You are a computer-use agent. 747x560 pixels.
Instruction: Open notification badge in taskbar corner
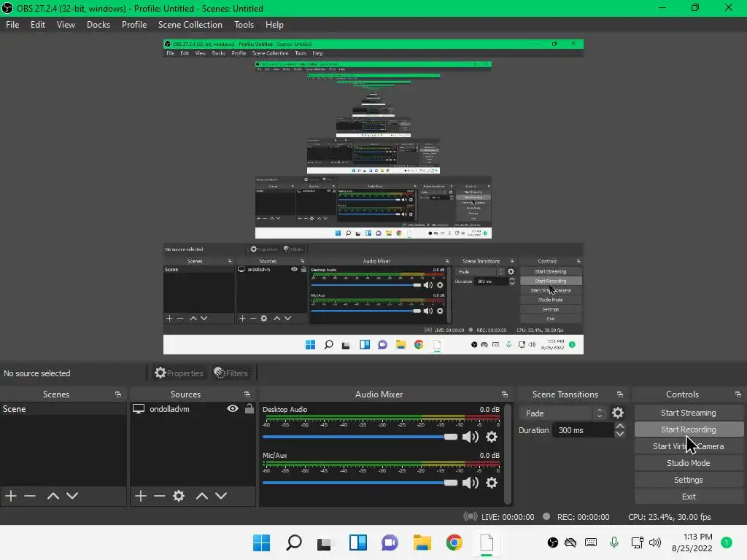(x=726, y=542)
